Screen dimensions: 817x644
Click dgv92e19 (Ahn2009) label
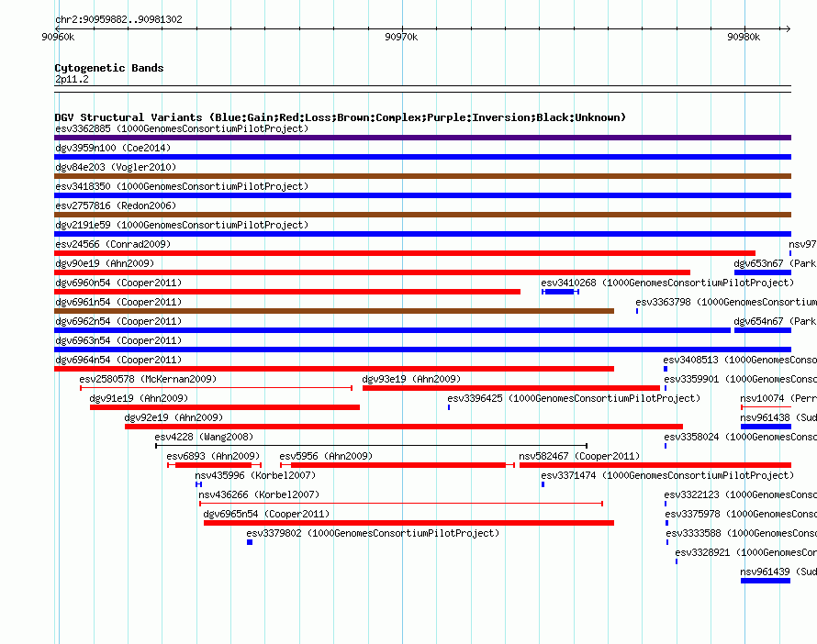click(173, 417)
